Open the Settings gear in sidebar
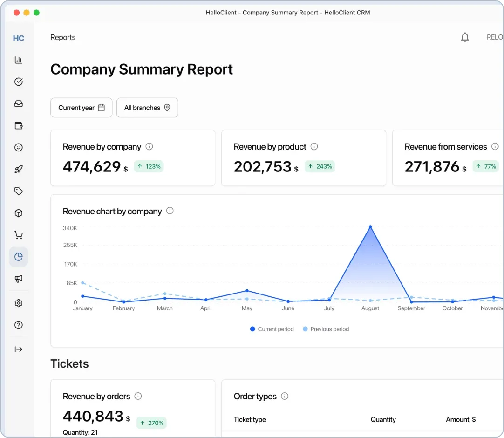 tap(19, 303)
